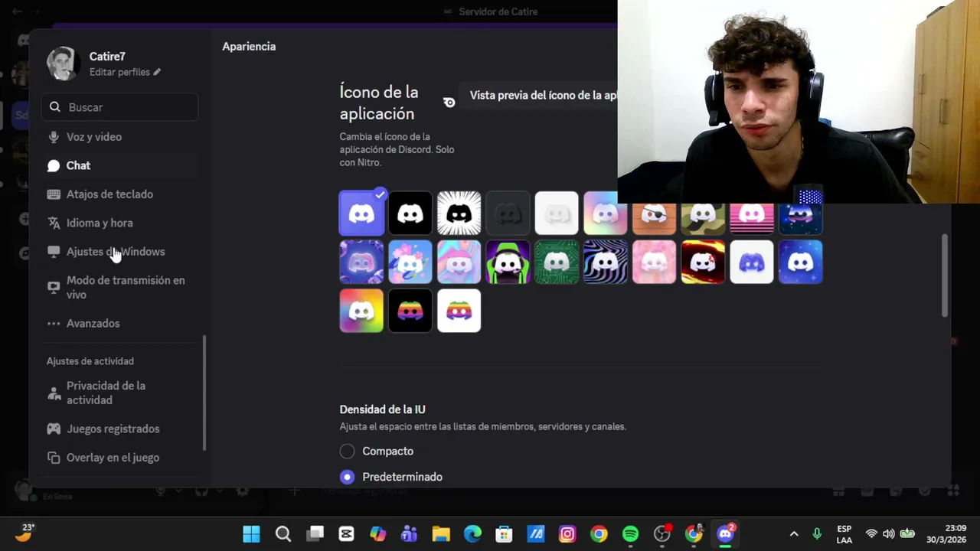Choose the plain black Discord app icon
The width and height of the screenshot is (980, 551).
coord(410,213)
